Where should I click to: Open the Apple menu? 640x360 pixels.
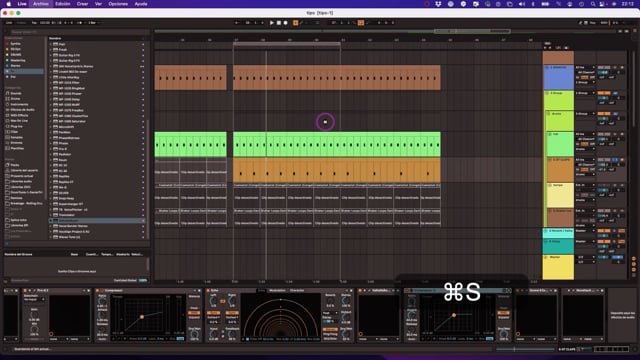click(x=8, y=4)
